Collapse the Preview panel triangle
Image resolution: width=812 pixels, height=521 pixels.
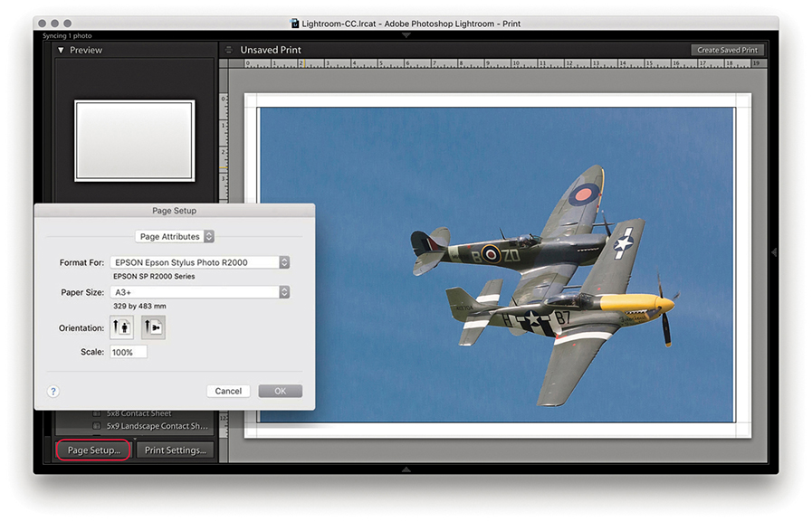click(61, 51)
